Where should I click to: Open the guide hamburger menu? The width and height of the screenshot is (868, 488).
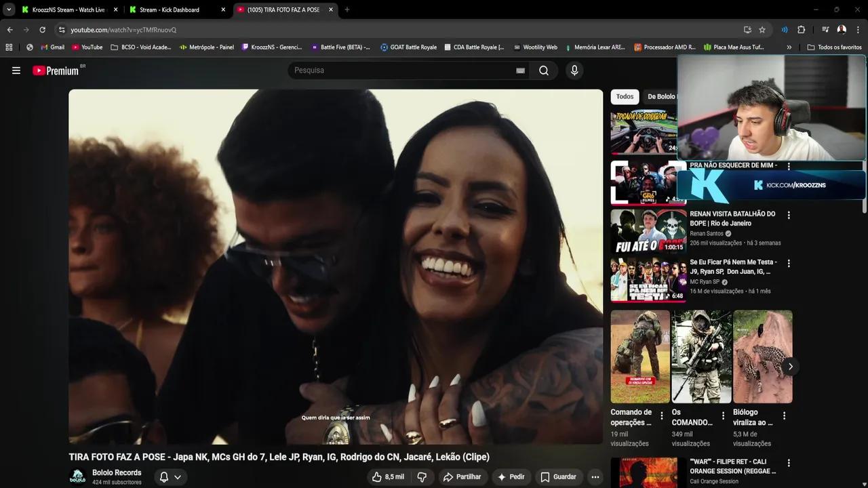point(16,70)
